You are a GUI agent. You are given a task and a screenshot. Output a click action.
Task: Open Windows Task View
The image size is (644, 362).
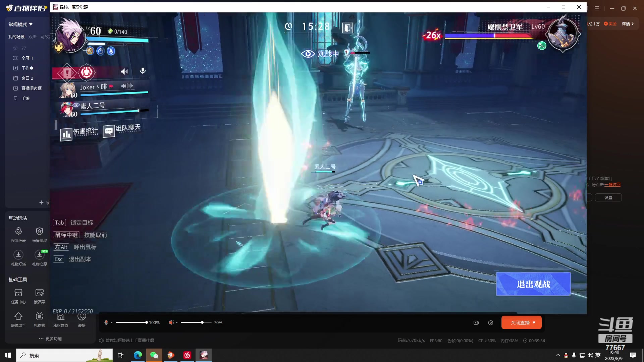(x=121, y=355)
